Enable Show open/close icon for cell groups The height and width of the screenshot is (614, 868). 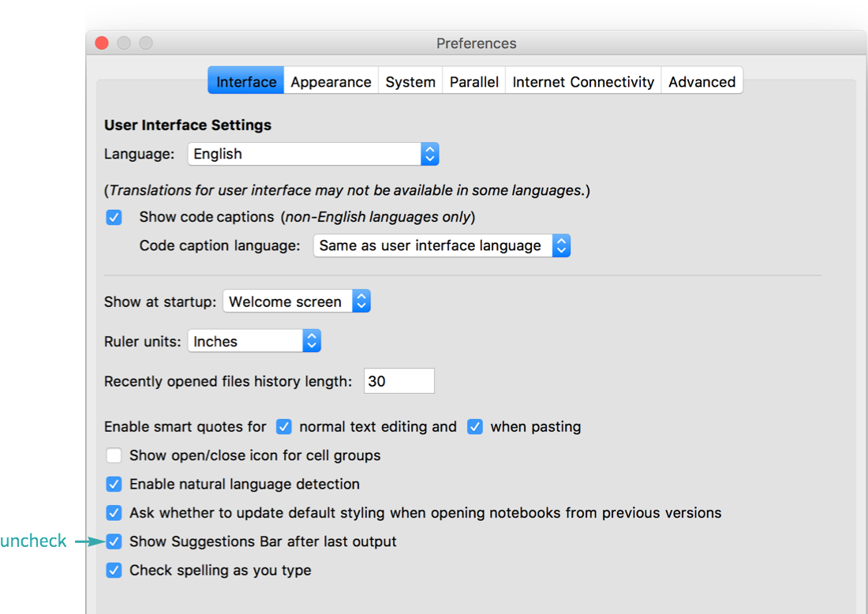click(114, 455)
